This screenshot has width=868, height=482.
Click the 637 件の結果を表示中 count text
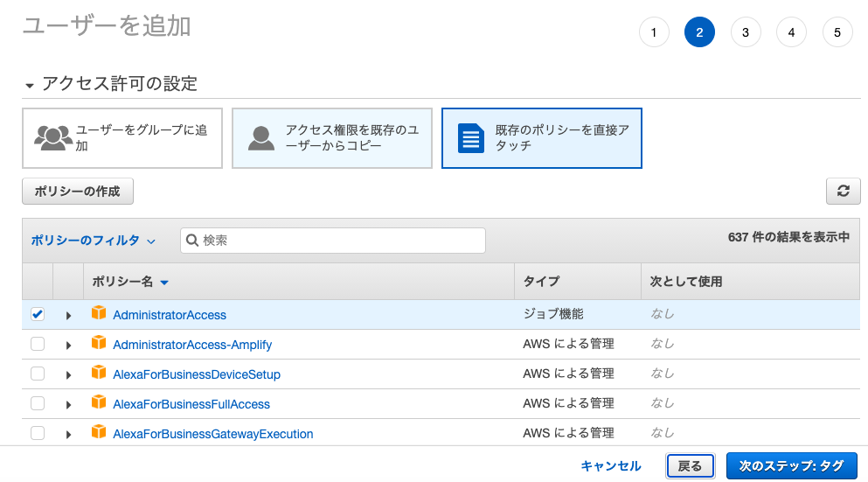coord(788,237)
